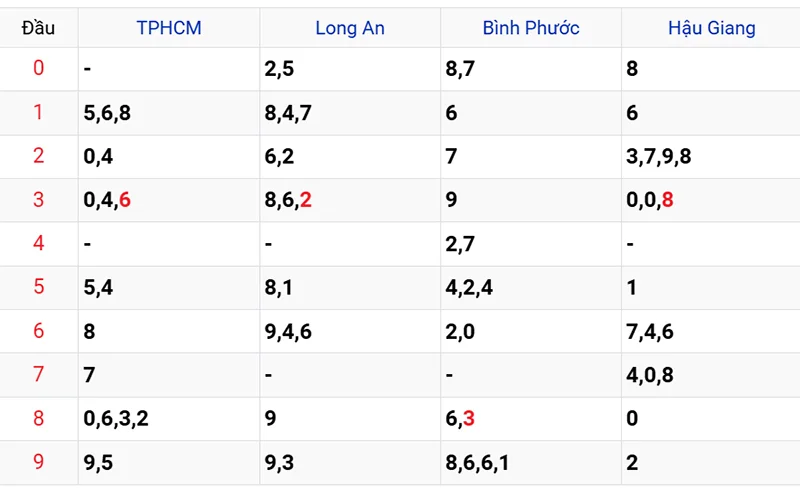
Task: Select Hậu Giang cell with 7,4,6
Action: [650, 332]
